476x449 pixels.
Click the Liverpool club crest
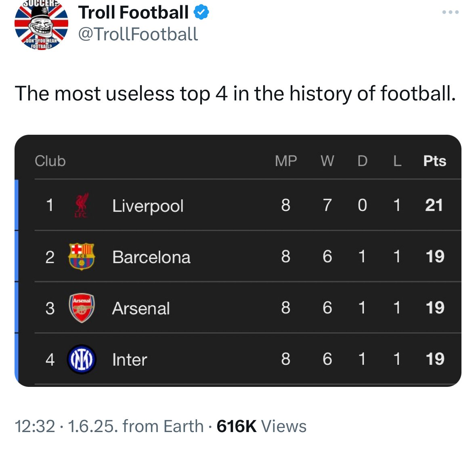click(82, 205)
